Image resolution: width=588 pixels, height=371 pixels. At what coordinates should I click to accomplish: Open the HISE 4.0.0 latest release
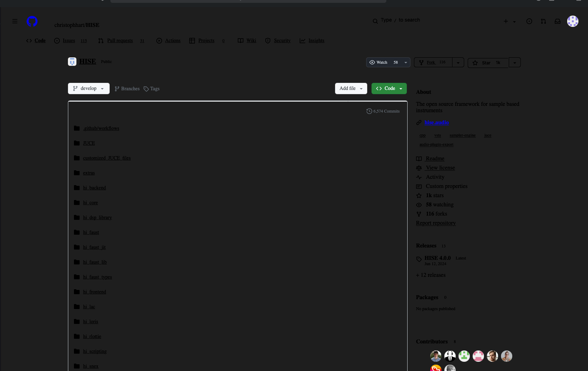438,258
